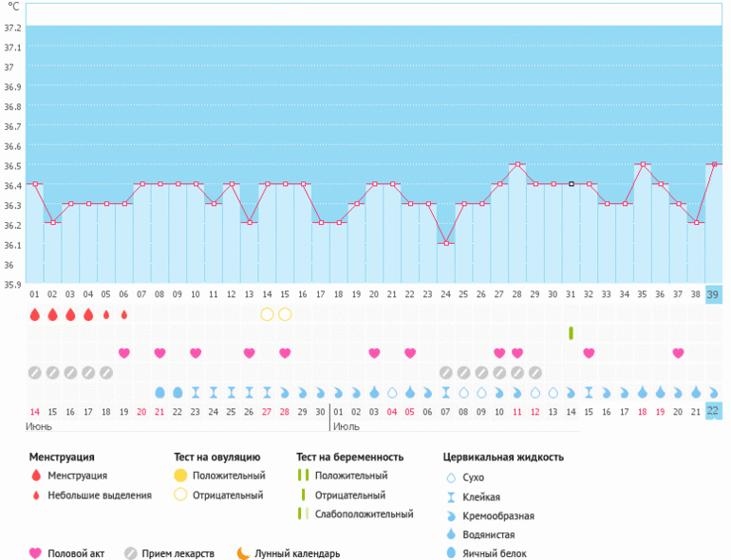
Task: Click the Слабоположительный pregnancy test legend icon
Action: [304, 513]
